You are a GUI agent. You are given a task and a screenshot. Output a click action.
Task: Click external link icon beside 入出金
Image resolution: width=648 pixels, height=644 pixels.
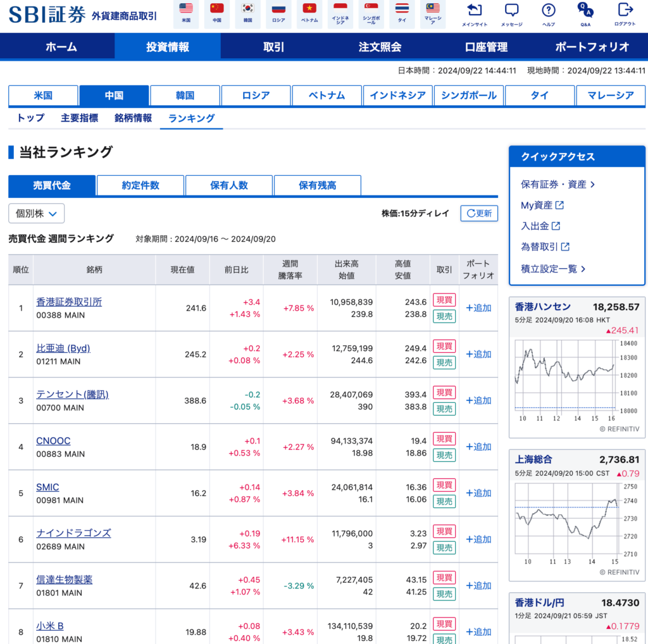[x=556, y=226]
